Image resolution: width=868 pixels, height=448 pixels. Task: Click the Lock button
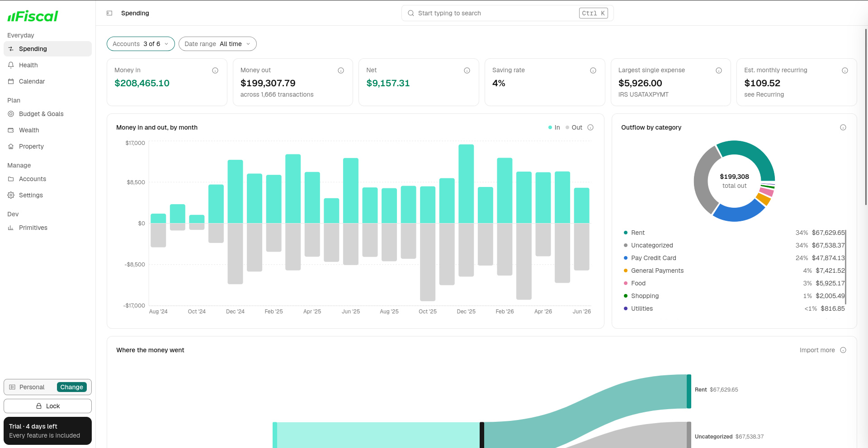tap(47, 406)
